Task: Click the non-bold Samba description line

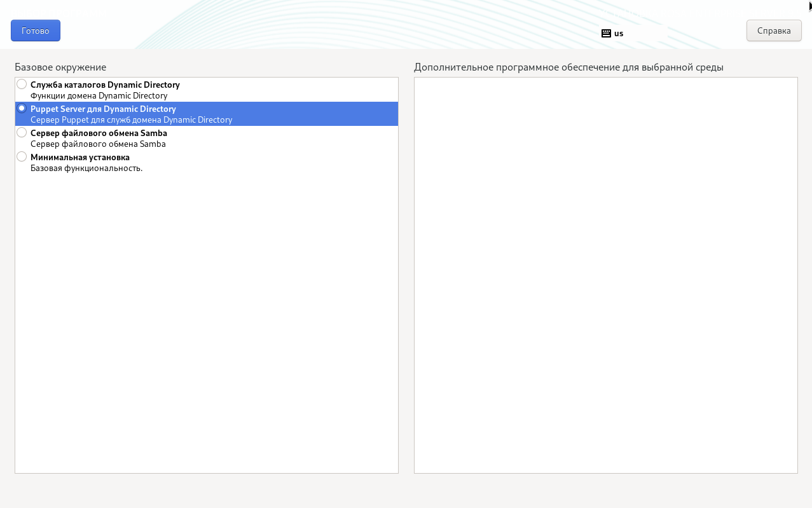Action: 98,144
